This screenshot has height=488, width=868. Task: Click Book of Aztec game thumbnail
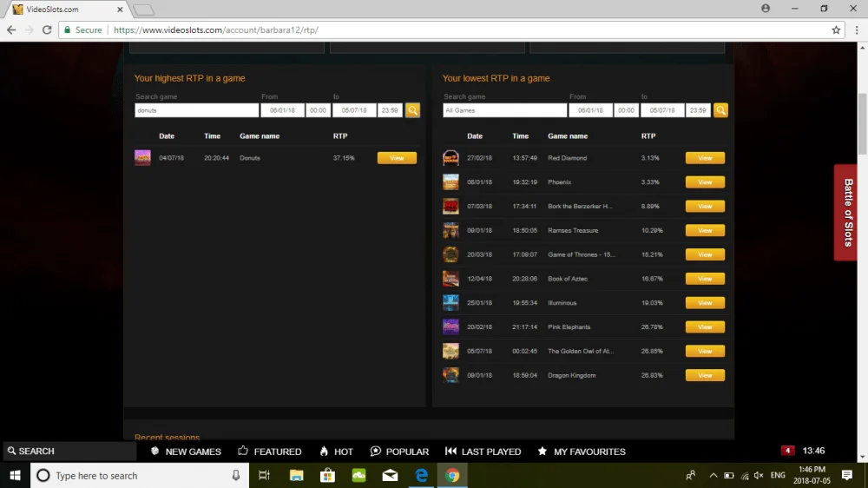pos(450,279)
